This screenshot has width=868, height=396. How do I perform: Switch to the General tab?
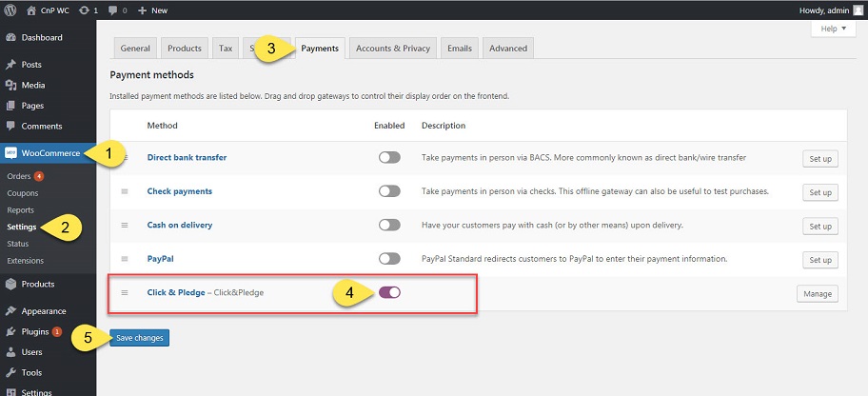[135, 49]
